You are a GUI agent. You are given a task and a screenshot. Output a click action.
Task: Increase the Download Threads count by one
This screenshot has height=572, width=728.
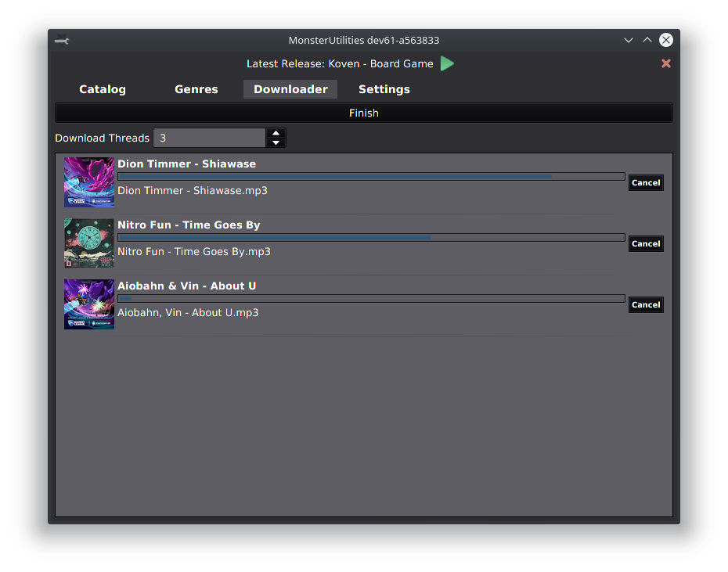(x=276, y=133)
